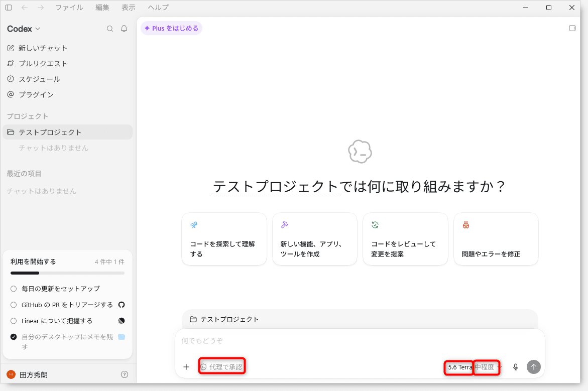The width and height of the screenshot is (588, 391).
Task: Check 毎日の更新をセットアップ circle
Action: click(x=14, y=289)
